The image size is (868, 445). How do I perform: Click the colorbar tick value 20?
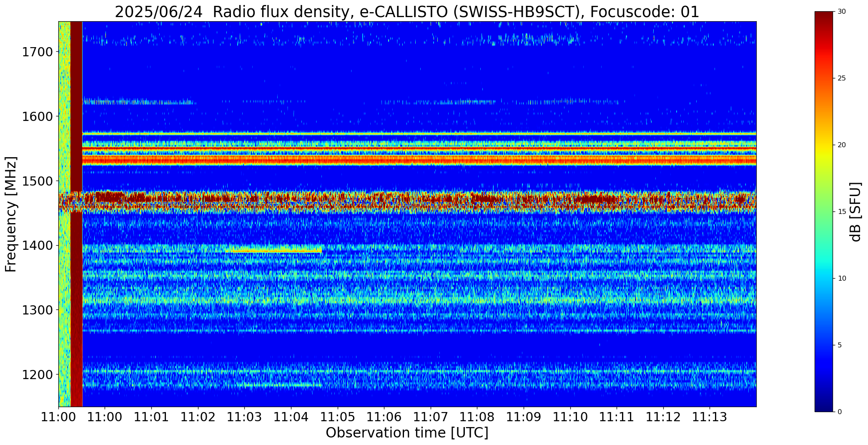[842, 145]
